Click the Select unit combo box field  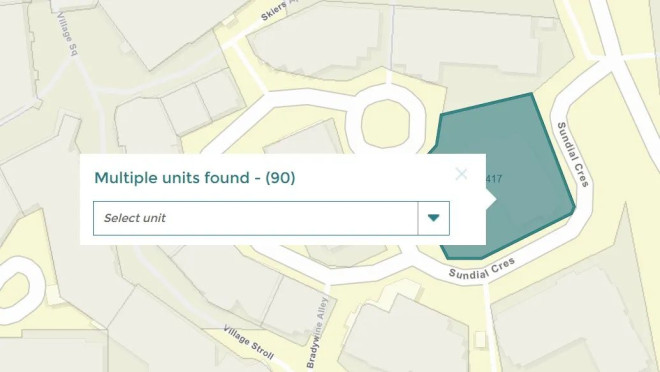pos(271,218)
